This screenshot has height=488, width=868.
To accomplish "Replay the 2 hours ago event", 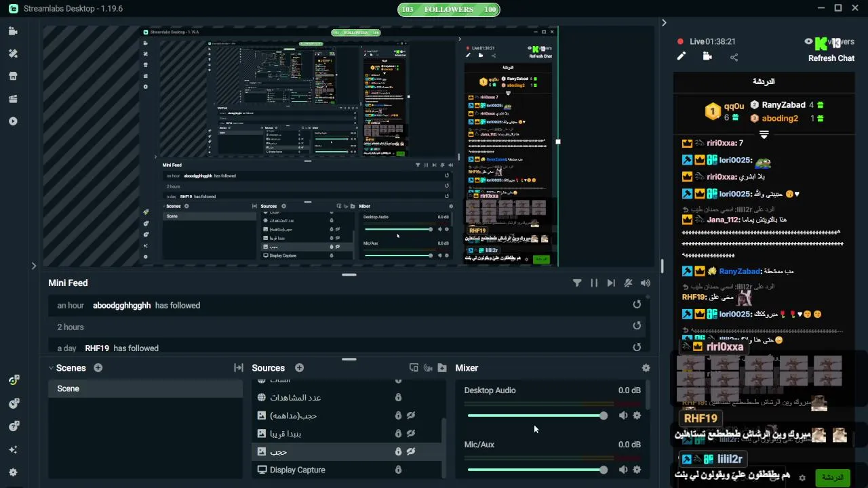I will click(x=637, y=326).
